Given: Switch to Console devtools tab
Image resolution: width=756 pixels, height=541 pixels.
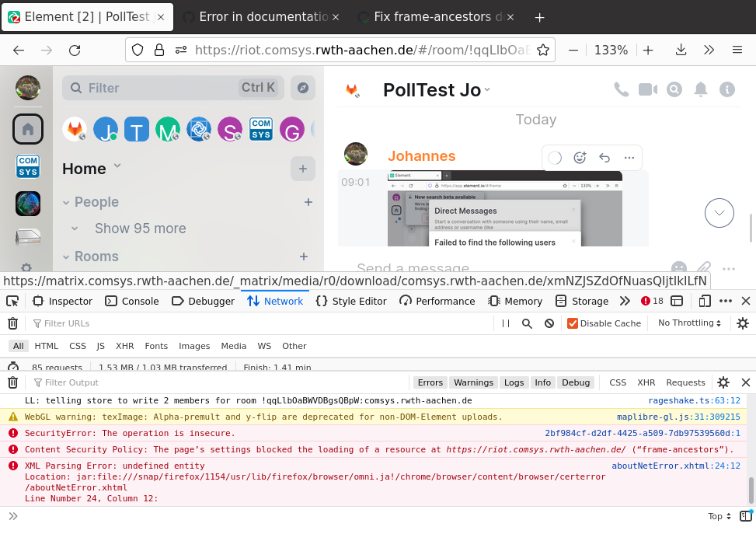Looking at the screenshot, I should coord(132,302).
